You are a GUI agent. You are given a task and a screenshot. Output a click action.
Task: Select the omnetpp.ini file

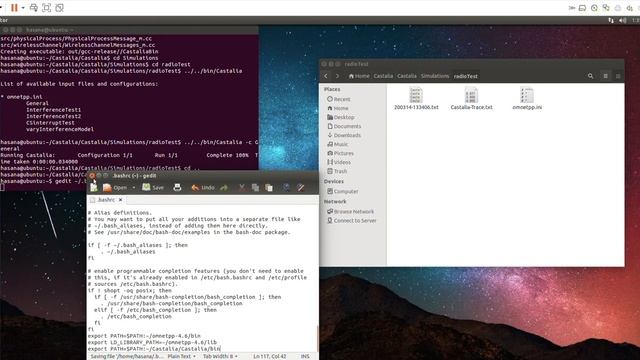[x=527, y=98]
